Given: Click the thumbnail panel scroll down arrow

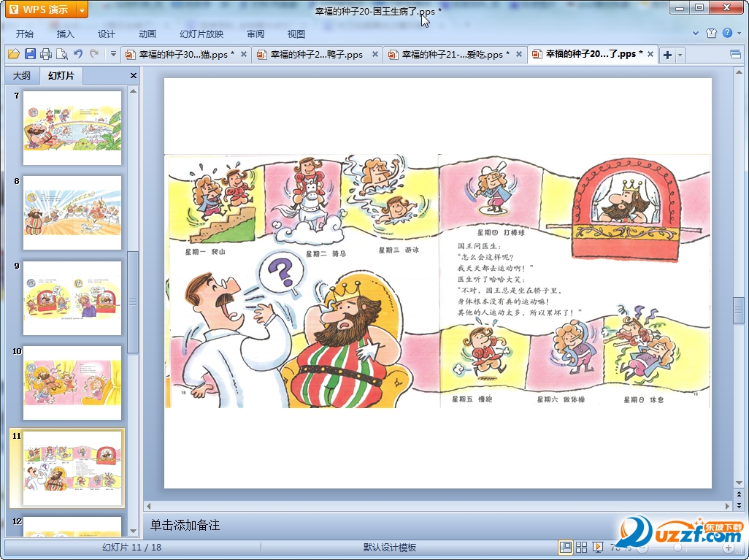Looking at the screenshot, I should [134, 531].
